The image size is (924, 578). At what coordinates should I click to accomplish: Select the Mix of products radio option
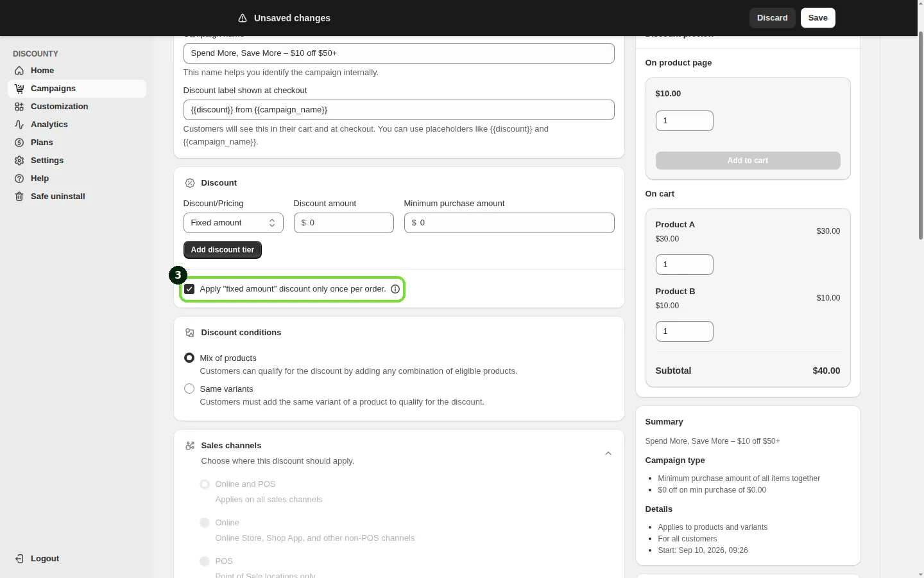tap(189, 358)
